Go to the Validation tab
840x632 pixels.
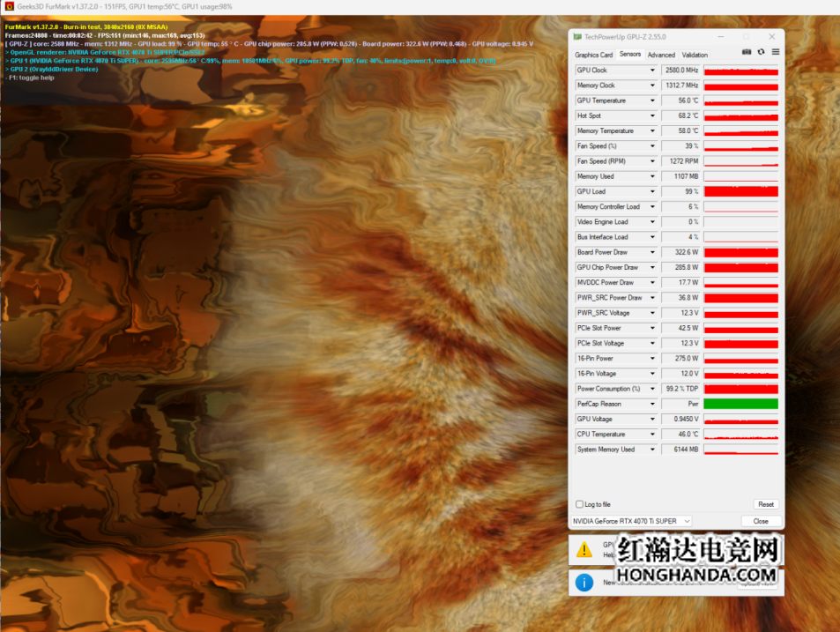coord(695,55)
